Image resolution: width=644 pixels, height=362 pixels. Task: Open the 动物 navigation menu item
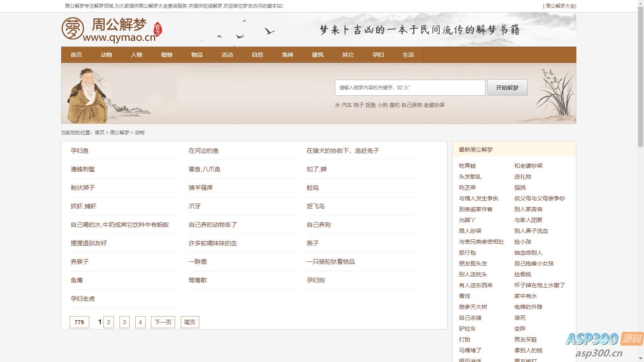(106, 55)
